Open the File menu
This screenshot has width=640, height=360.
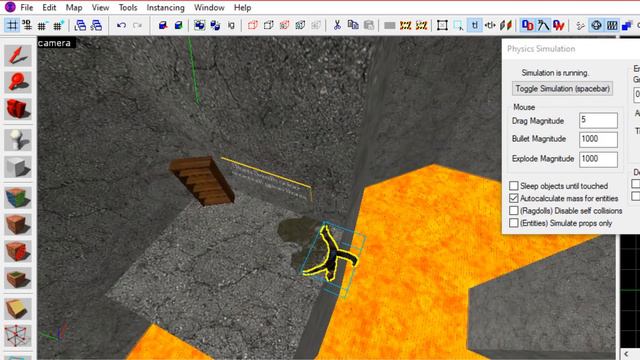tap(27, 7)
